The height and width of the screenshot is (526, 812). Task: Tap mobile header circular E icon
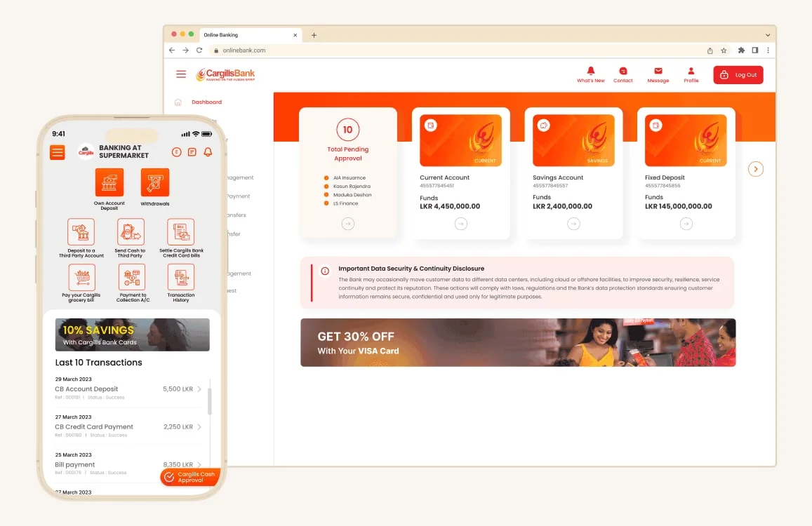pos(177,152)
